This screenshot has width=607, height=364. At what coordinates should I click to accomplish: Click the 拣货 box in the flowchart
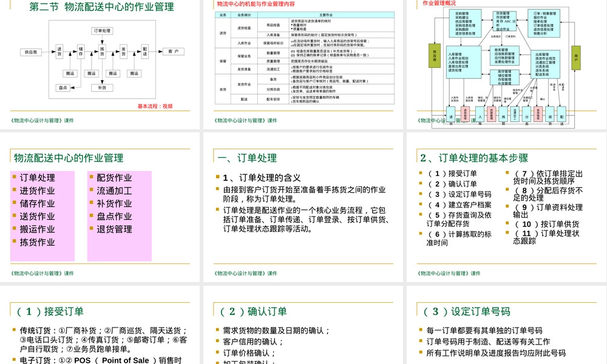coord(102,52)
